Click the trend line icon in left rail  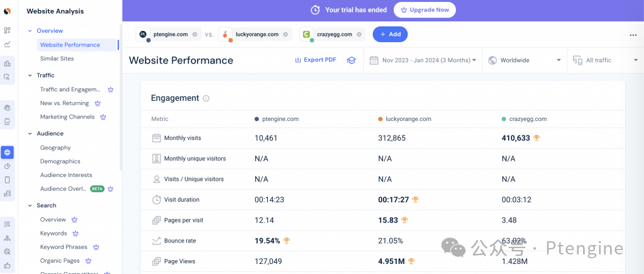(x=8, y=44)
